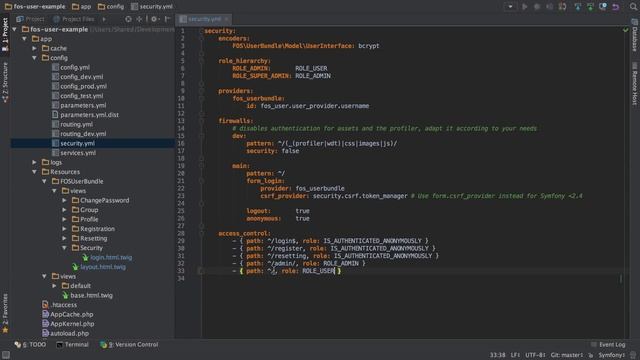The image size is (640, 360).
Task: Click the security.yml breadcrumb
Action: (152, 7)
